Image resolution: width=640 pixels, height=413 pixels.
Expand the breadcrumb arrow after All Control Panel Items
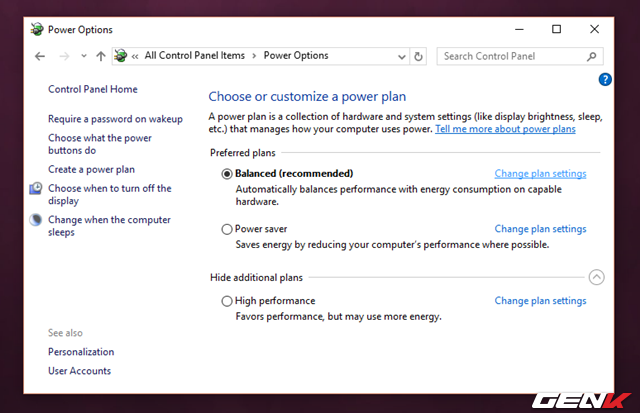point(254,56)
